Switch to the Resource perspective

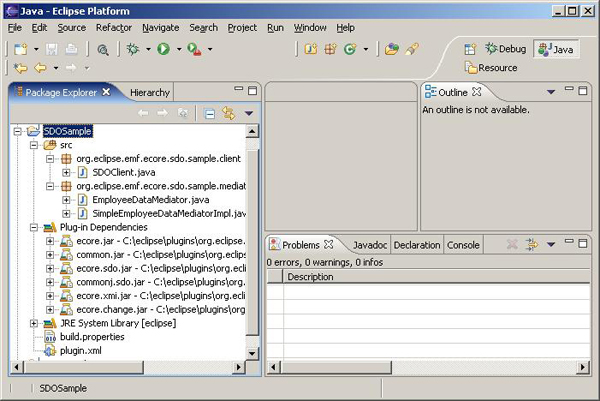pos(491,68)
